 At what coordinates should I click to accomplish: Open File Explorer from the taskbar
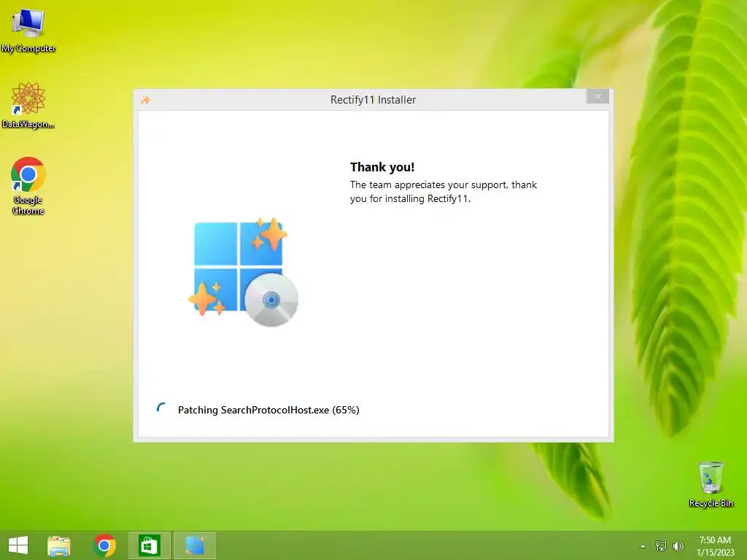(x=59, y=545)
